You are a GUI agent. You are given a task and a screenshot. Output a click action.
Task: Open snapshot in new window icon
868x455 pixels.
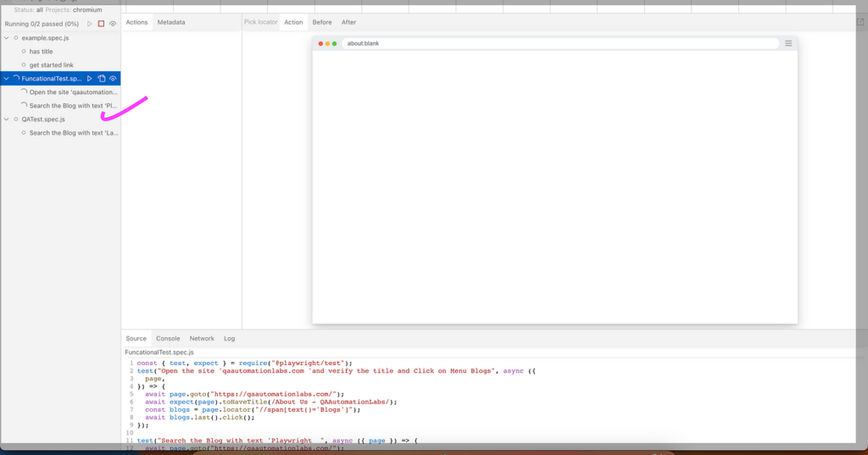(x=860, y=22)
